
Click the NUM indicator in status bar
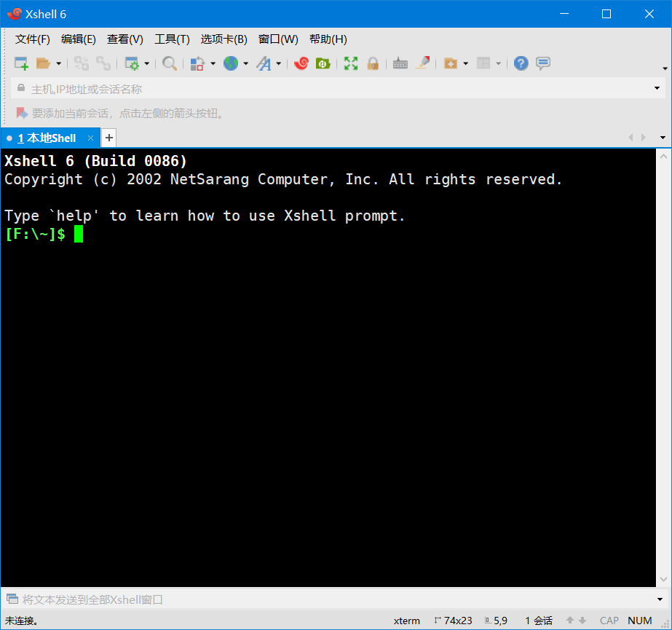(639, 621)
